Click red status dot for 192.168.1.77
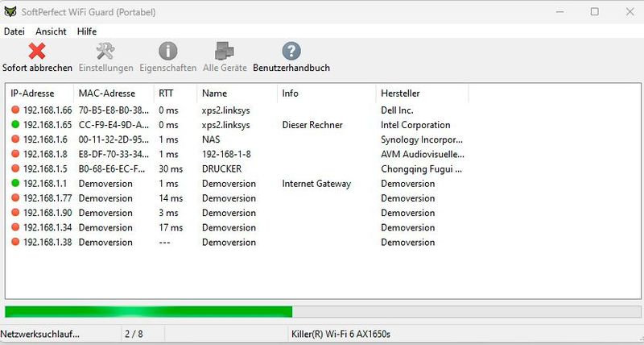The width and height of the screenshot is (644, 345). coord(15,197)
